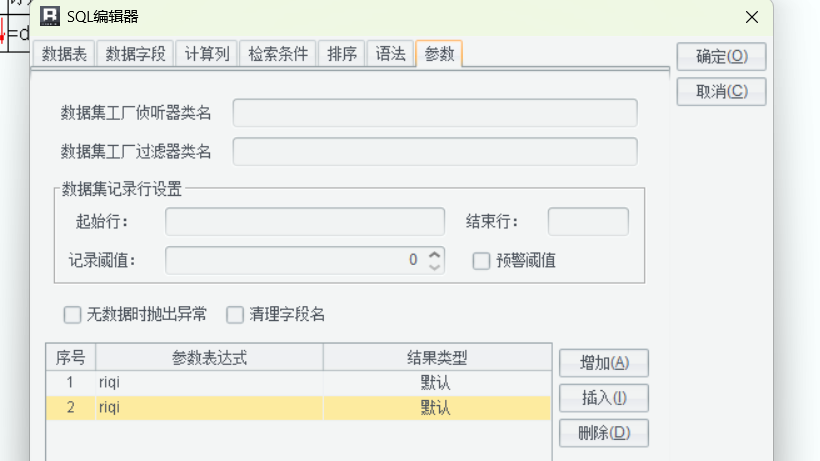Select the 检索条件 tab
This screenshot has width=820, height=461.
279,55
